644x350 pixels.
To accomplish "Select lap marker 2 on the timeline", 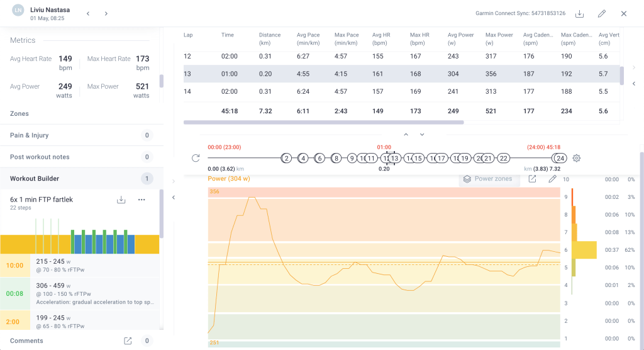I will click(x=286, y=158).
